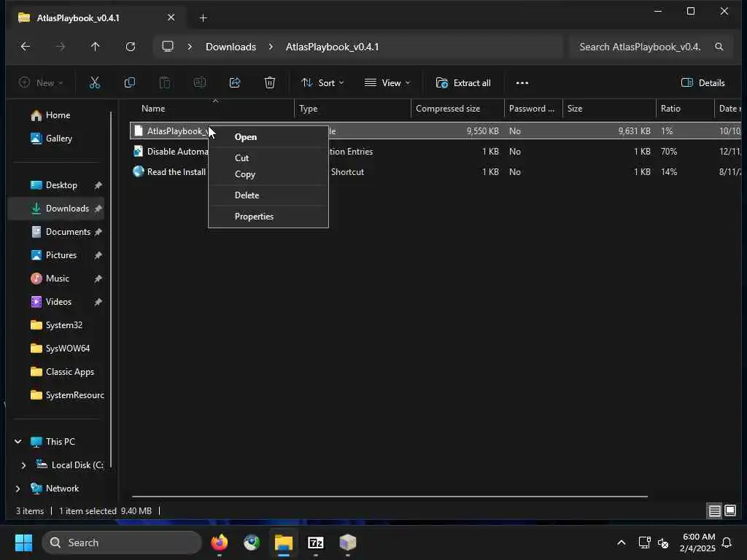Choose Cut in the context menu
The image size is (747, 560).
pyautogui.click(x=268, y=158)
